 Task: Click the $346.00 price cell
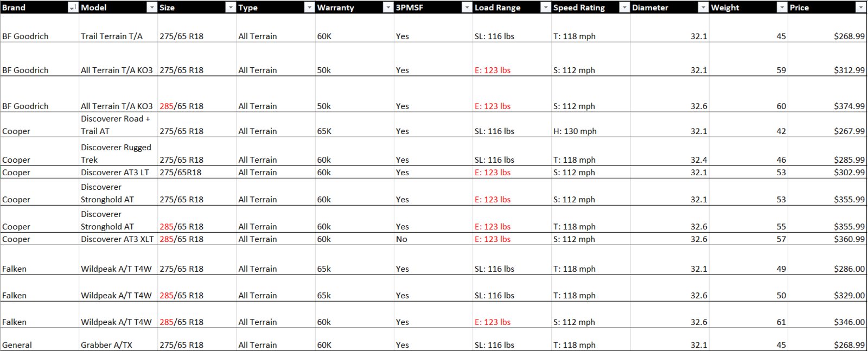pos(827,315)
